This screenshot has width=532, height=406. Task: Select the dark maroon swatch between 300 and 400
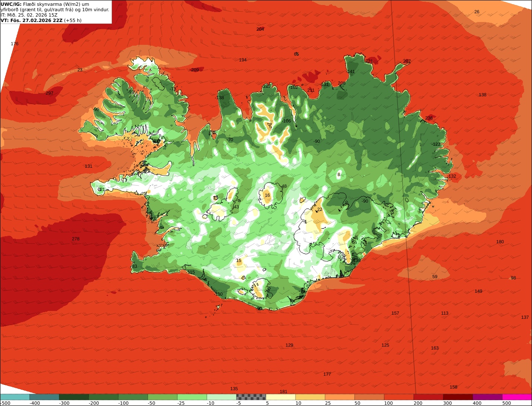coord(457,397)
